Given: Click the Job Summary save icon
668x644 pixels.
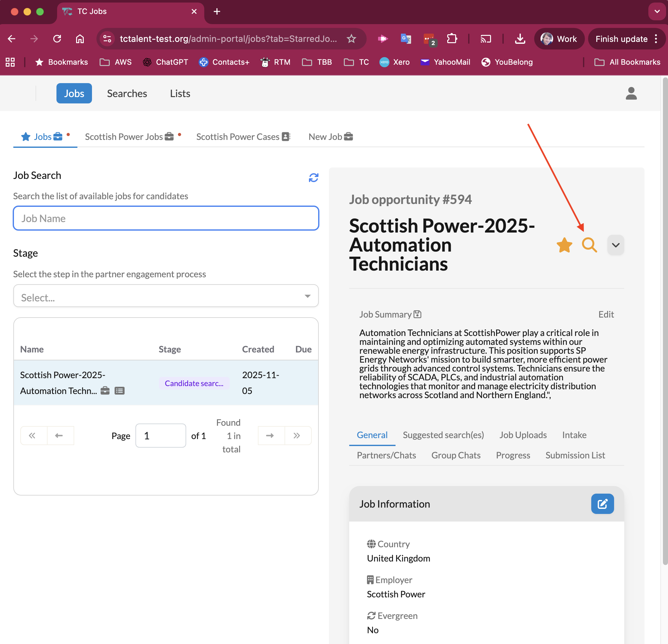Looking at the screenshot, I should (x=417, y=314).
